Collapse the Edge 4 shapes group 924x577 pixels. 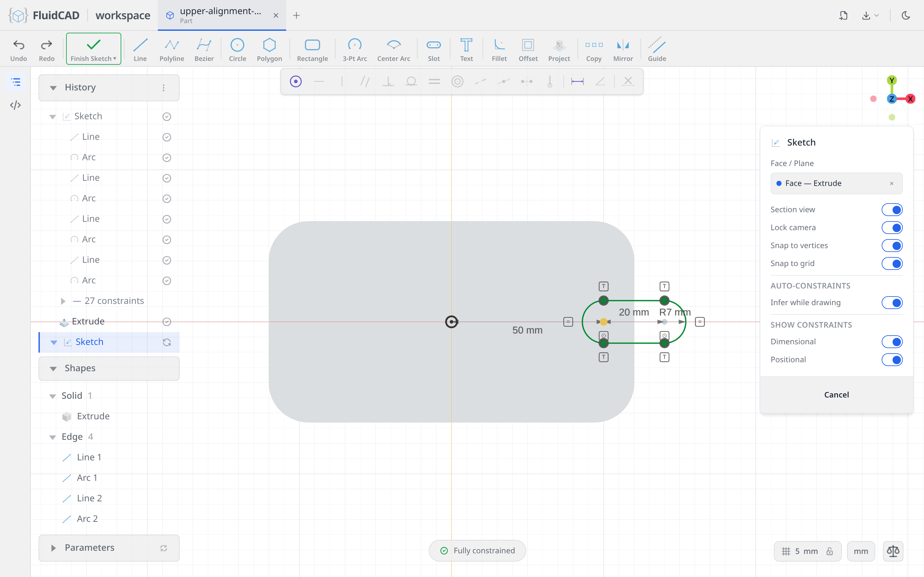pos(53,437)
